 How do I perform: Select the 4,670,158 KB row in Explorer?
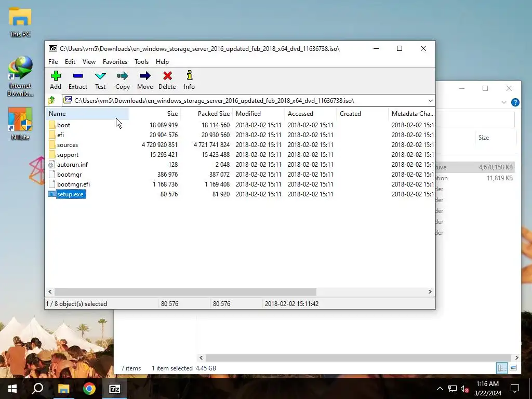pos(475,167)
